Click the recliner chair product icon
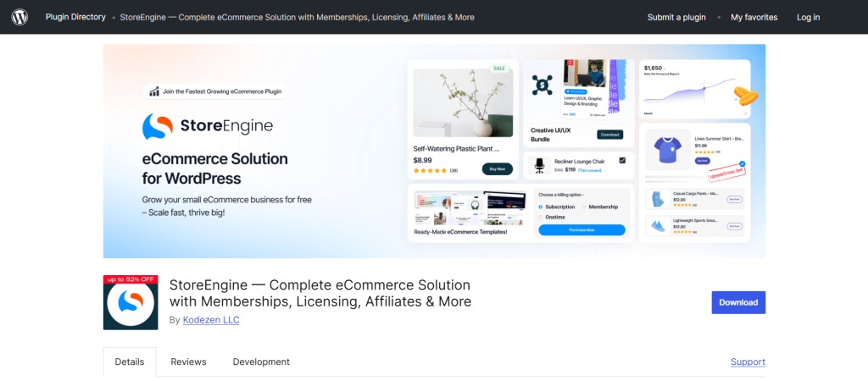Screen dimensions: 868x381 (x=538, y=166)
